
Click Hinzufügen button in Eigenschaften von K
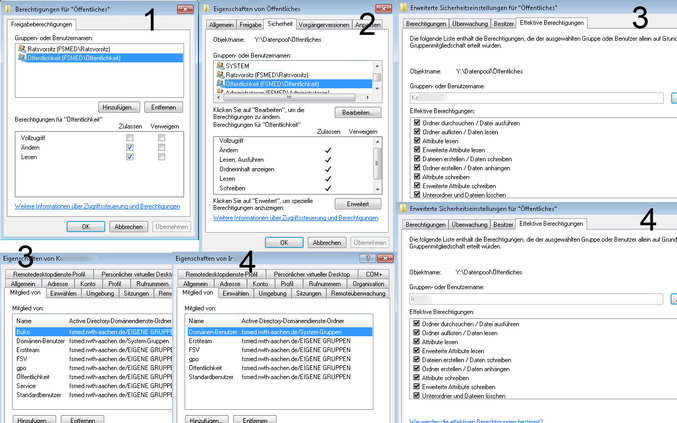[x=34, y=420]
